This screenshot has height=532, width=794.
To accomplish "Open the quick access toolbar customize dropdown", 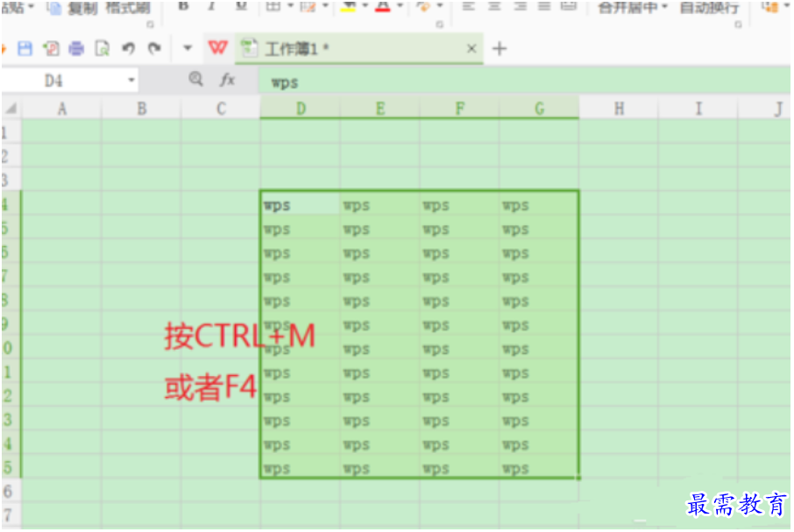I will coord(188,48).
